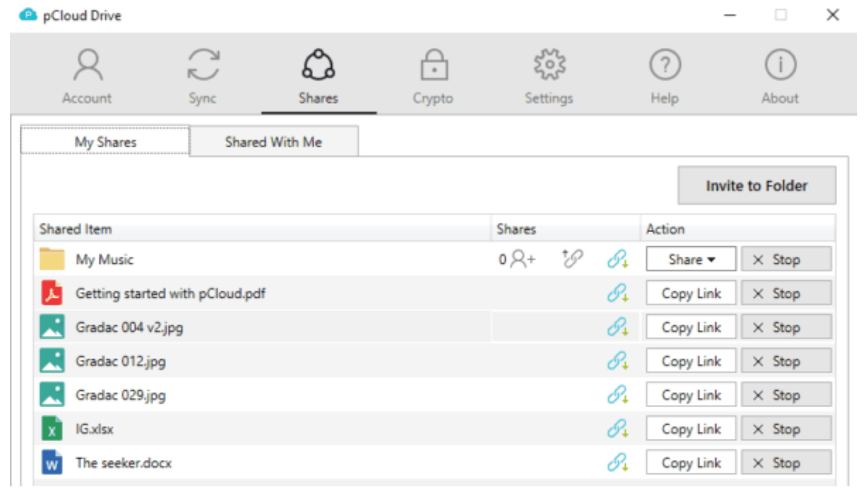This screenshot has width=868, height=488.
Task: Switch to Shared With Me tab
Action: 274,141
